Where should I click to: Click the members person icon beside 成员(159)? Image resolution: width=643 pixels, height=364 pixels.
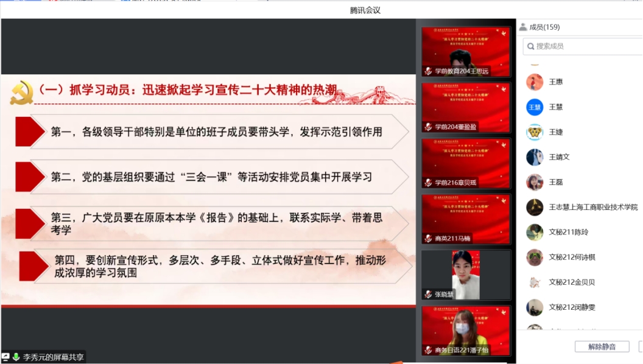523,27
